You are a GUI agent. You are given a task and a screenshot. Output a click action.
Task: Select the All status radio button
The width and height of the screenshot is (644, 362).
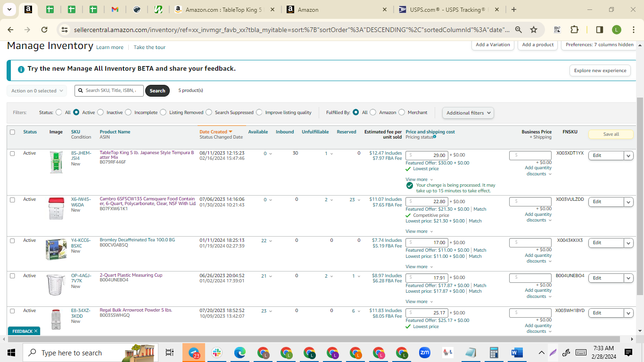click(58, 113)
